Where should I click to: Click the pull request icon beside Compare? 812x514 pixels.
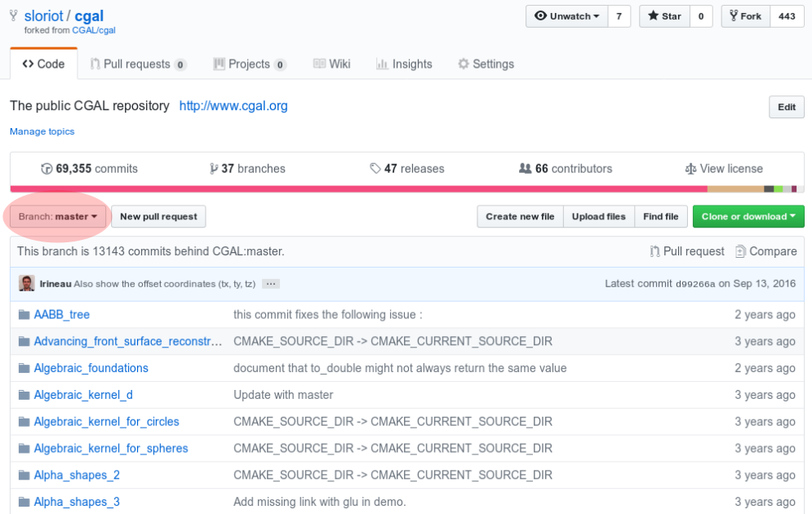click(x=654, y=251)
